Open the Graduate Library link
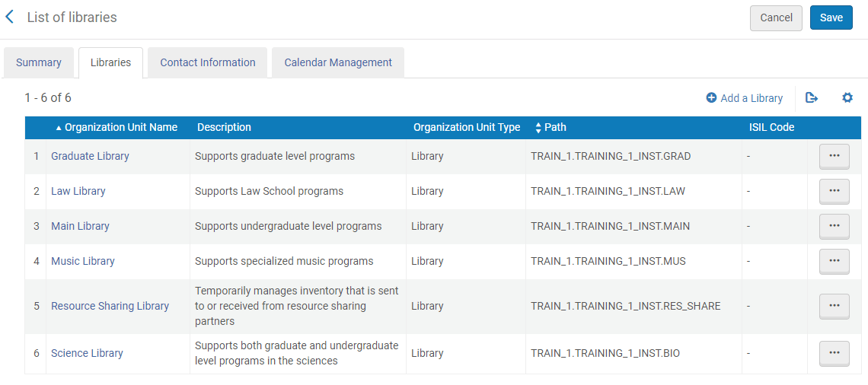Viewport: 868px width, 385px height. (91, 156)
